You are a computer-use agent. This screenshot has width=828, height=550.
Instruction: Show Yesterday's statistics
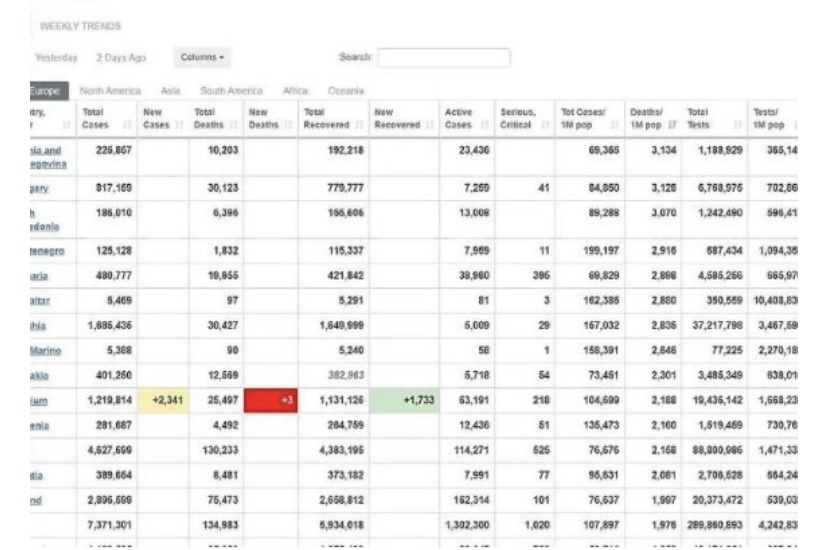(55, 58)
